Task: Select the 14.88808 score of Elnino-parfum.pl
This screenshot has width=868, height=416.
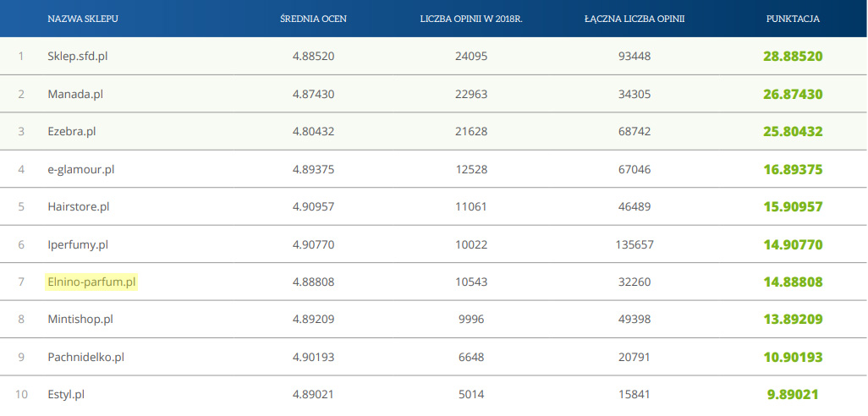Action: (793, 282)
